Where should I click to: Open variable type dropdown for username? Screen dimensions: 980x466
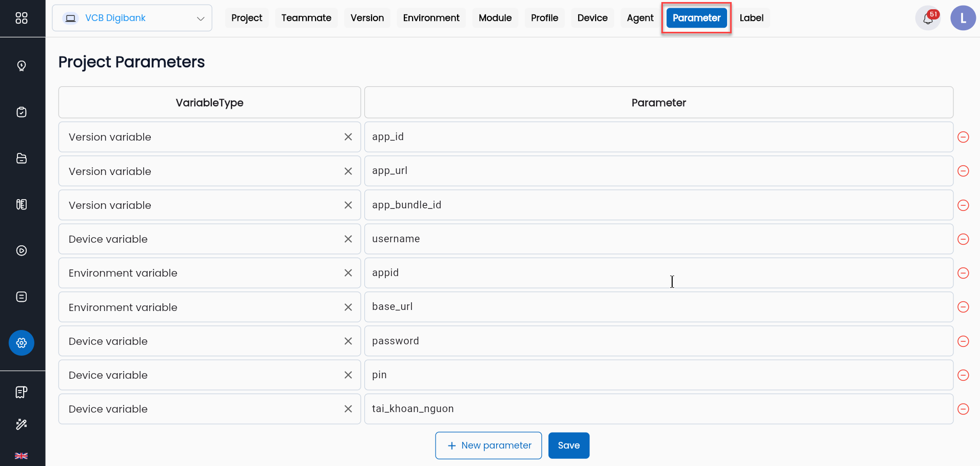coord(209,239)
